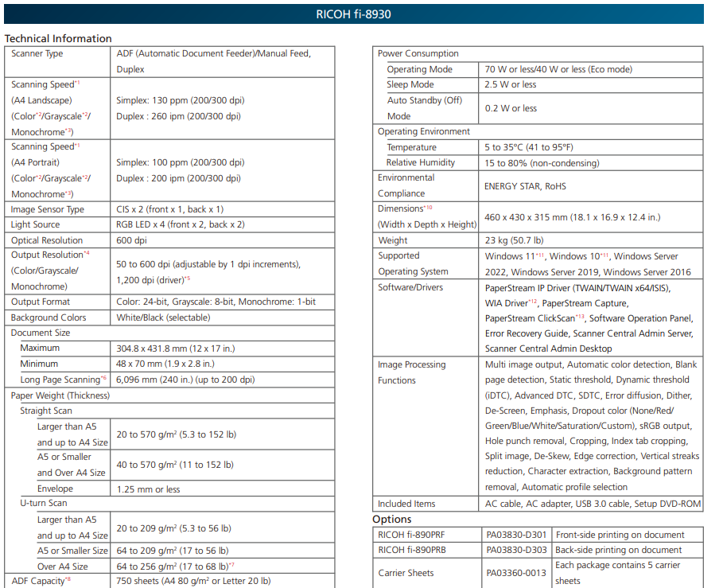Click the Power Consumption section header
This screenshot has height=588, width=723.
pyautogui.click(x=418, y=54)
